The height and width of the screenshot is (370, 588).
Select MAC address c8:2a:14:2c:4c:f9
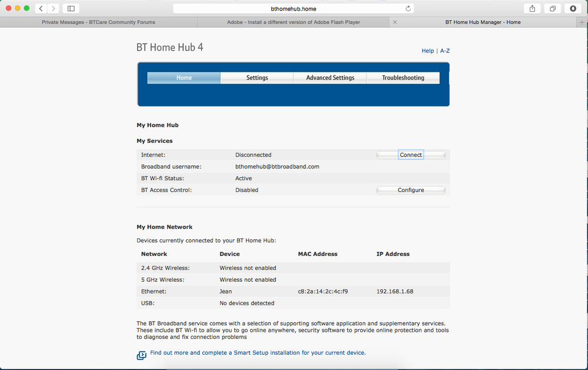[323, 291]
